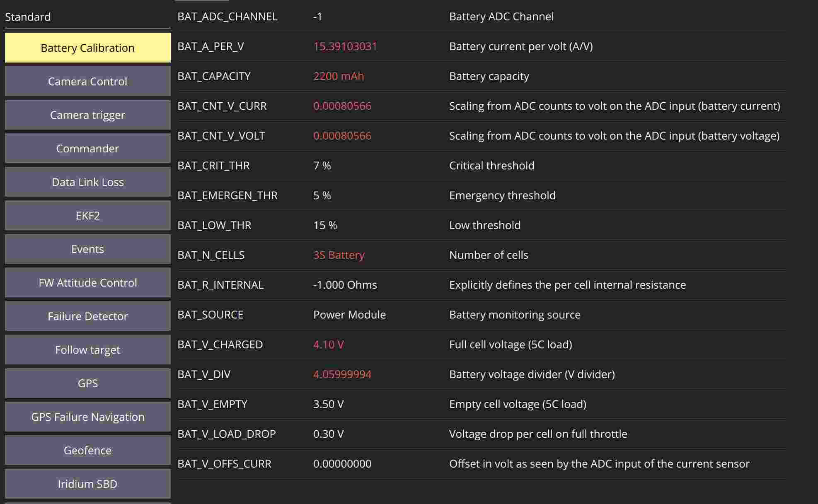
Task: Open the Commander parameter group
Action: pyautogui.click(x=87, y=148)
